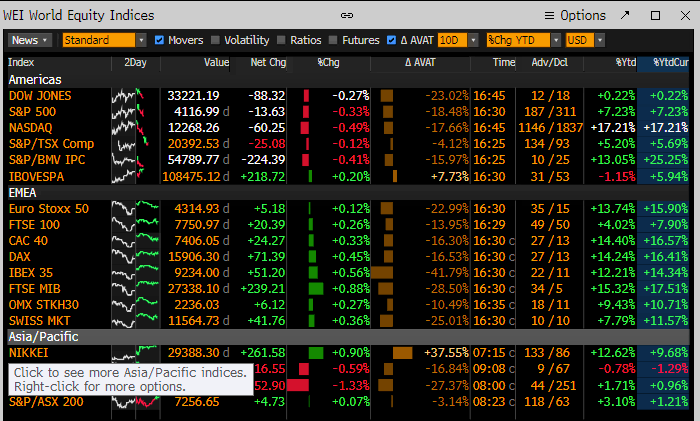700x421 pixels.
Task: Open the News dropdown button
Action: tap(30, 40)
